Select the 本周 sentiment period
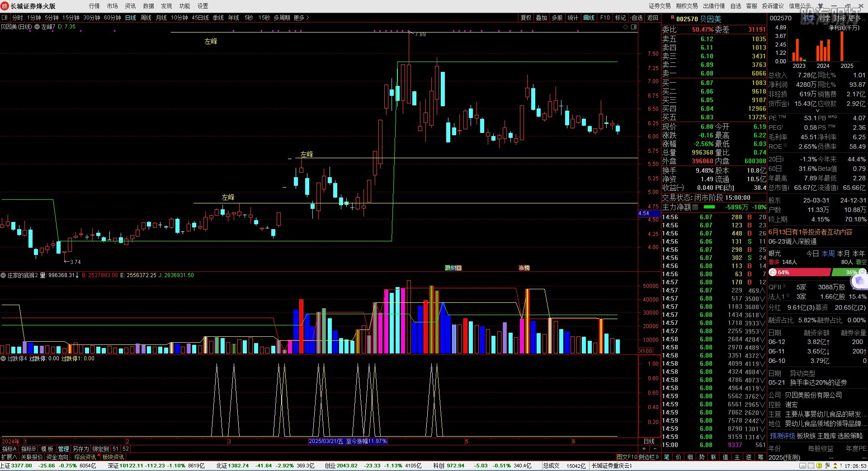 [828, 254]
